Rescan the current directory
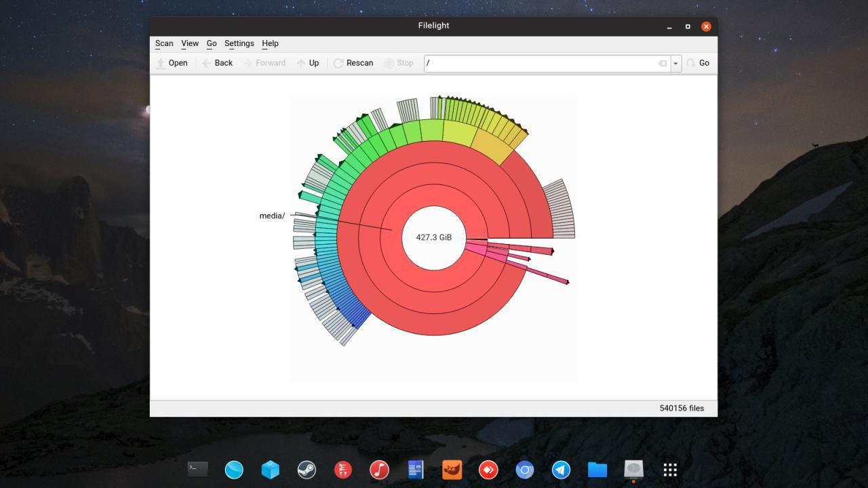Screen dimensions: 868x488 click(x=353, y=63)
